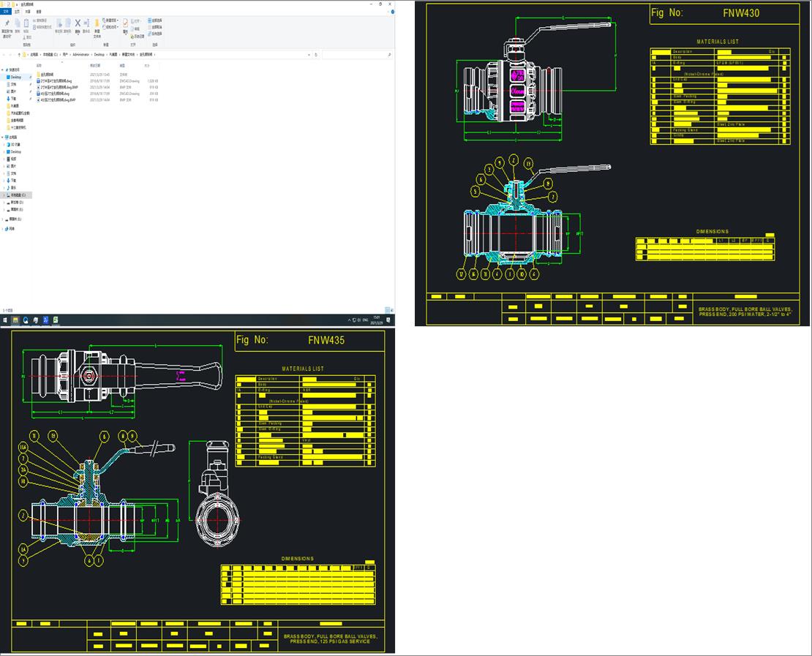The image size is (812, 656).
Task: Select Desktop under This PC tree
Action: click(x=16, y=151)
